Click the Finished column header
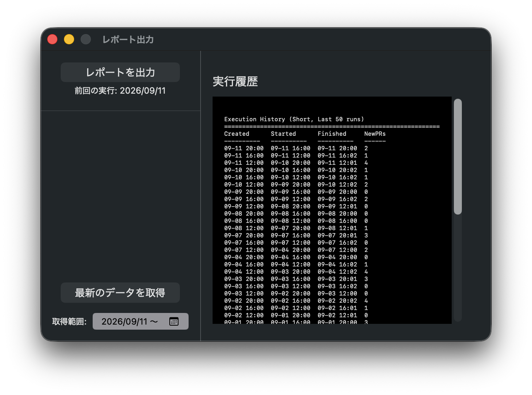 [332, 134]
